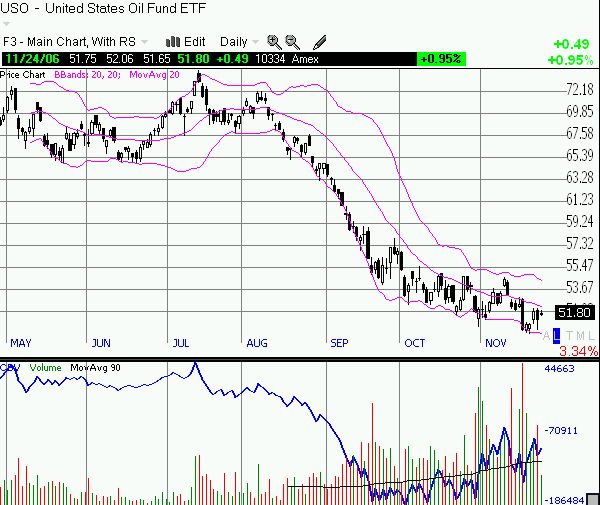Toggle the gray A chart option letter
This screenshot has height=505, width=600.
click(x=546, y=336)
